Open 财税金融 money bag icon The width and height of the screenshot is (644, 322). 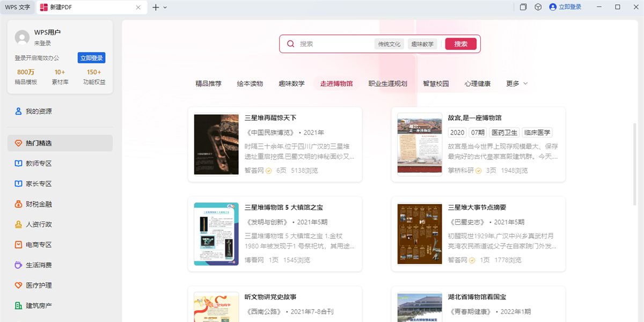tap(18, 204)
